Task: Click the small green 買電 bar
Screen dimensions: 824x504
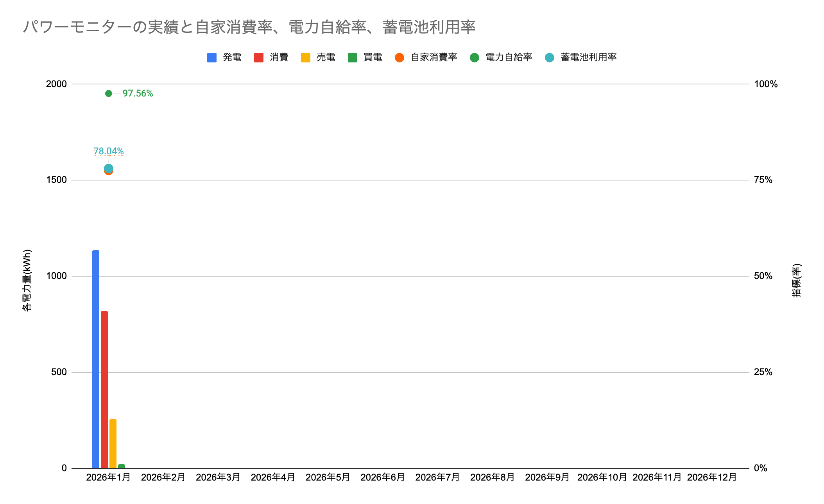Action: 122,466
